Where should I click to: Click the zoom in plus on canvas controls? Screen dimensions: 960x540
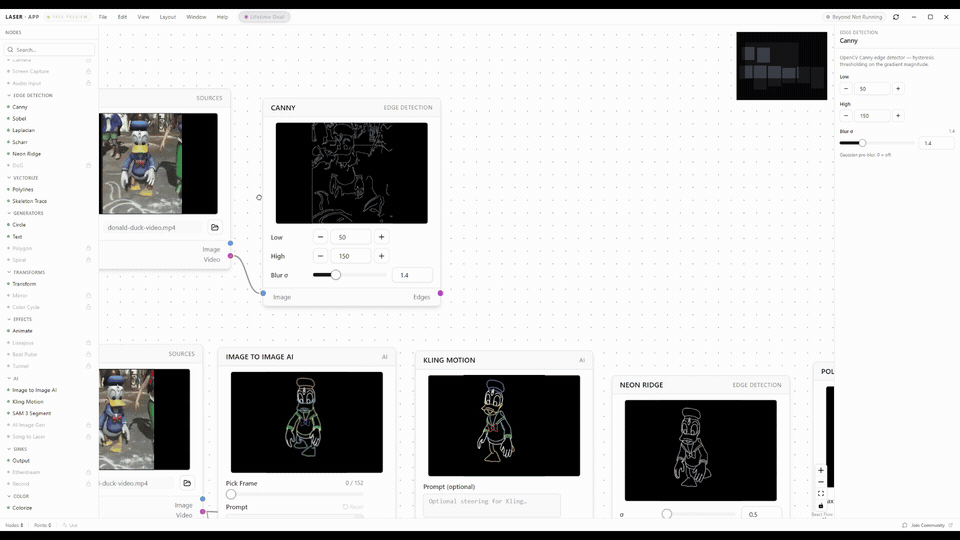[821, 470]
